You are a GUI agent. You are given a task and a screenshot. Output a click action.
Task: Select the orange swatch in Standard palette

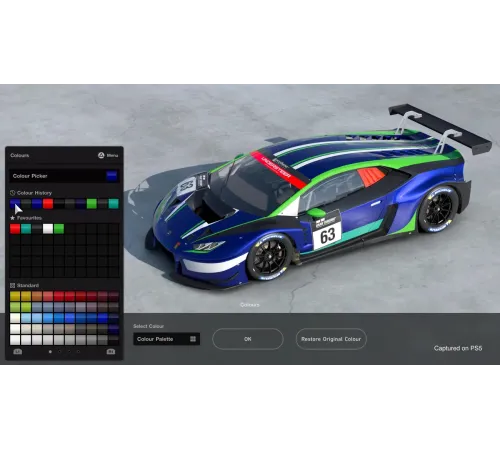point(37,296)
